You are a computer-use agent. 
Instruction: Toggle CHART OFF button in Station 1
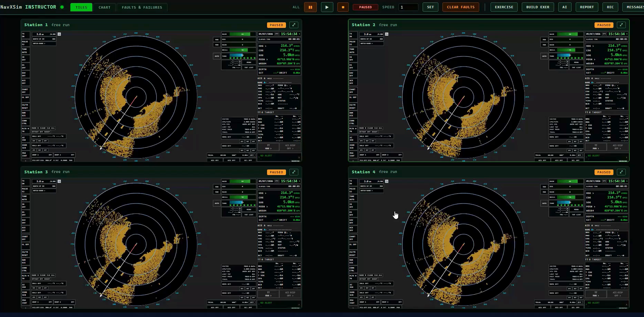(x=25, y=91)
